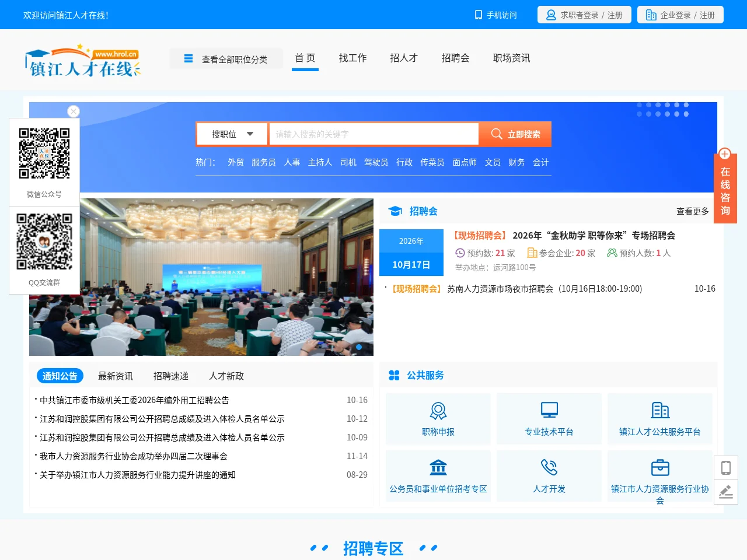Click the 公共服务 four-dot section icon
The height and width of the screenshot is (560, 747).
tap(394, 376)
